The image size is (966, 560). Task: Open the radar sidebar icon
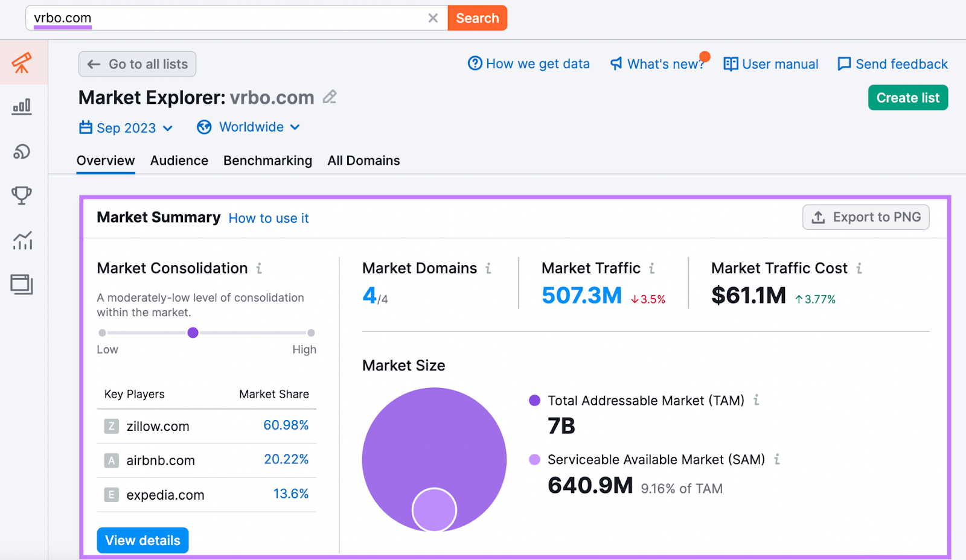point(22,151)
